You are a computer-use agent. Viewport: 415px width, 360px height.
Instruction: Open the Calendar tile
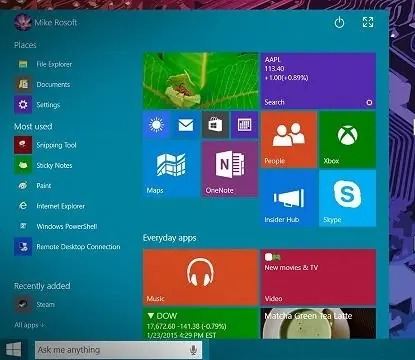pyautogui.click(x=245, y=125)
